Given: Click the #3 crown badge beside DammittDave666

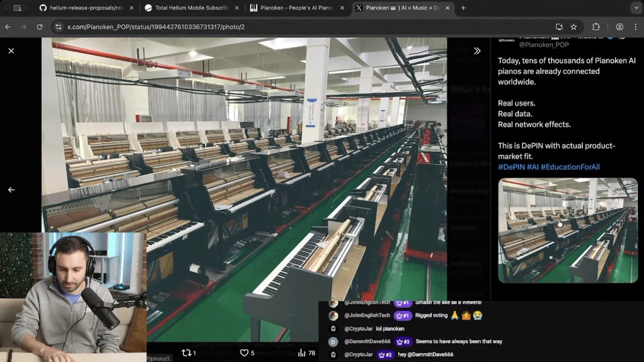Looking at the screenshot, I should [403, 342].
